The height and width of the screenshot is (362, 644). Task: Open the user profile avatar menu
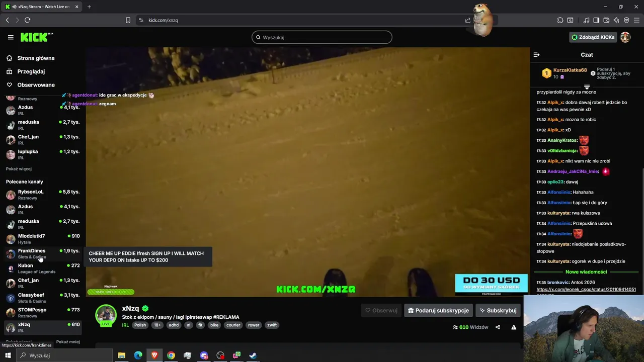click(625, 37)
